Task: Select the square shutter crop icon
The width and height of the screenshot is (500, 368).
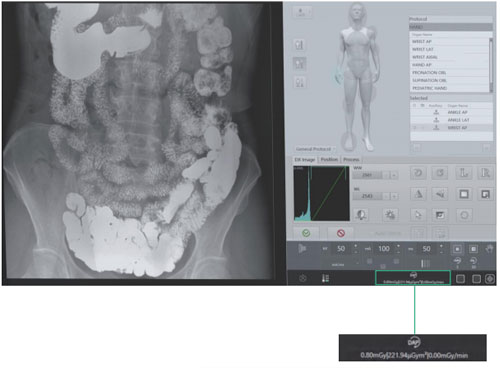Action: tap(464, 194)
